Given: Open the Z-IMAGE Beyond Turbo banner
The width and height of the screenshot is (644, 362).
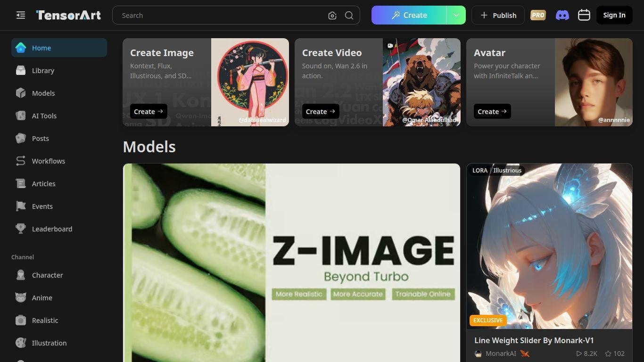Looking at the screenshot, I should [291, 263].
